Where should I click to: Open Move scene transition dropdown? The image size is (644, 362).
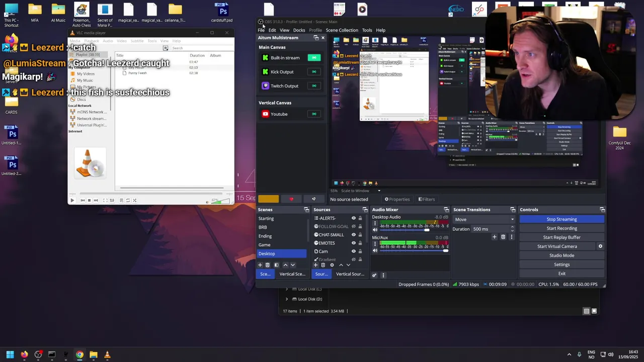[484, 219]
